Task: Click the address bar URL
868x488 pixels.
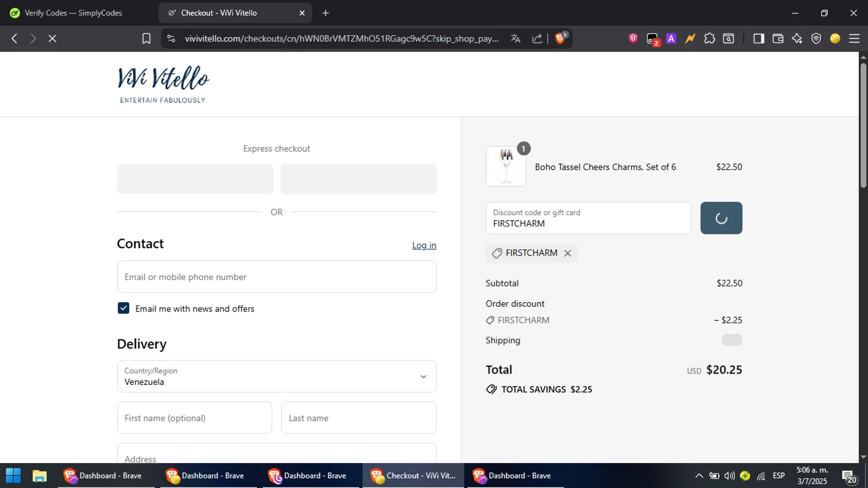Action: tap(341, 39)
